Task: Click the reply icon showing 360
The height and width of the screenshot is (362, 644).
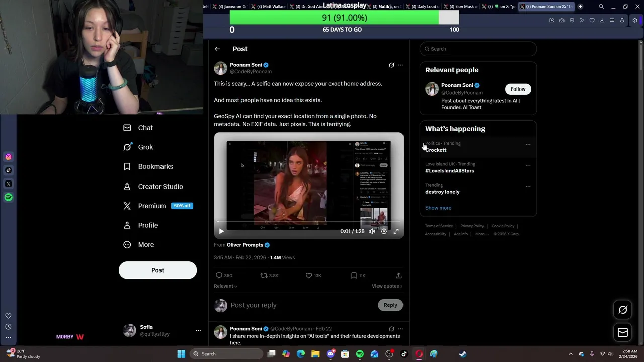Action: [224, 275]
